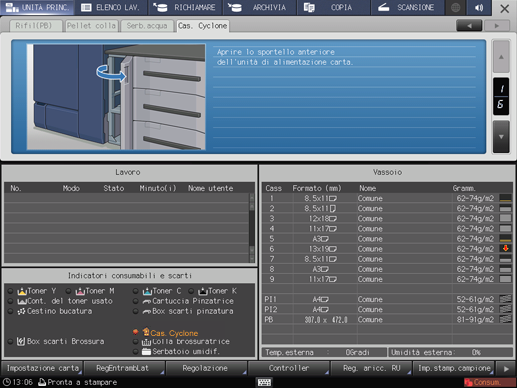
Task: Click the Pronta a stampare printer icon
Action: 42,382
